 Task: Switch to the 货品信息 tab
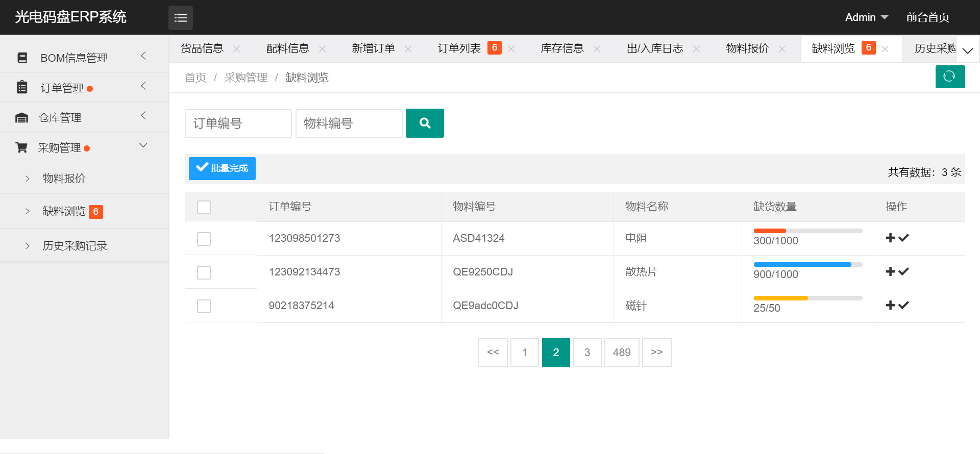coord(202,48)
